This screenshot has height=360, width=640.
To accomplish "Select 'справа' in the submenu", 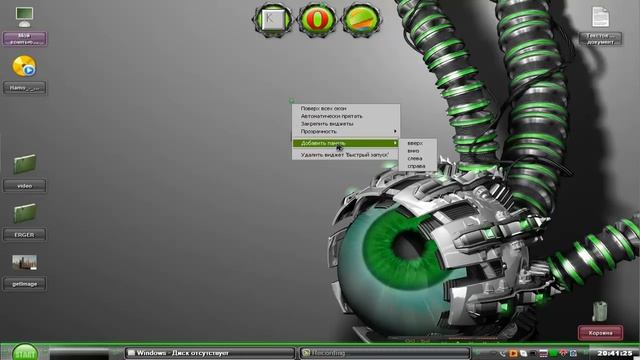I will coord(418,166).
